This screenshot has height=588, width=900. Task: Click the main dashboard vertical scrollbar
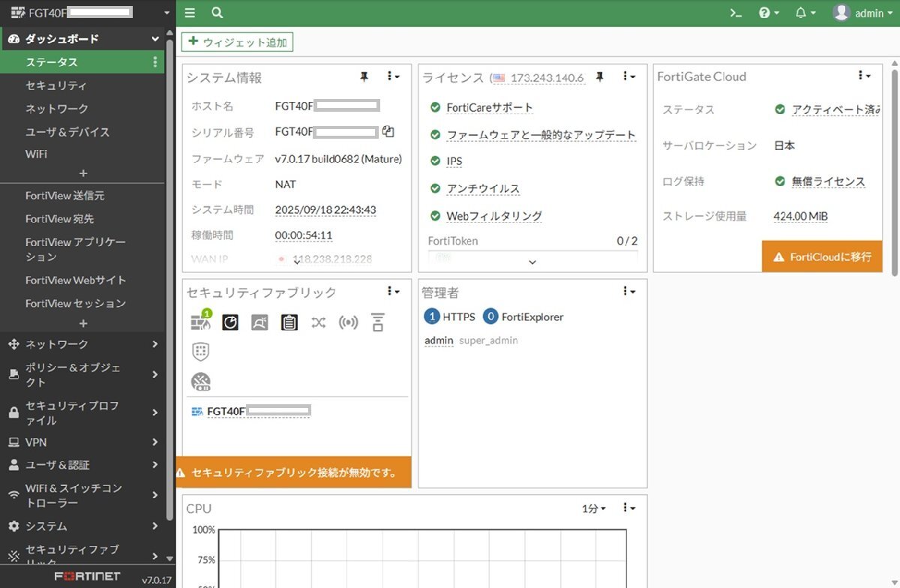point(894,172)
